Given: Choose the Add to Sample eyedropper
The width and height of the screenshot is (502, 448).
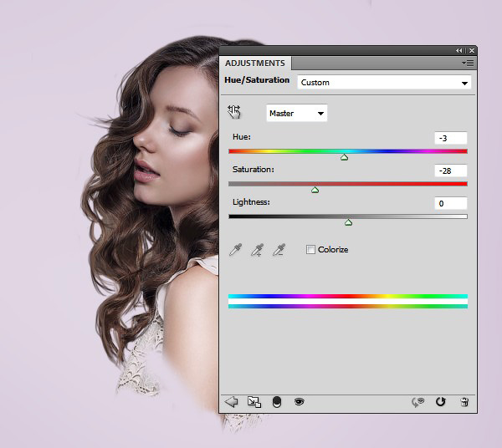Looking at the screenshot, I should coord(257,250).
